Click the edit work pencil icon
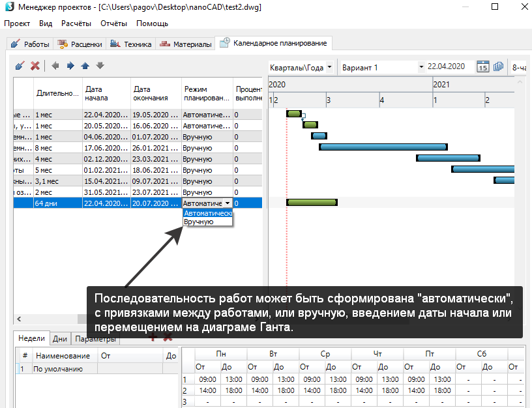 20,65
